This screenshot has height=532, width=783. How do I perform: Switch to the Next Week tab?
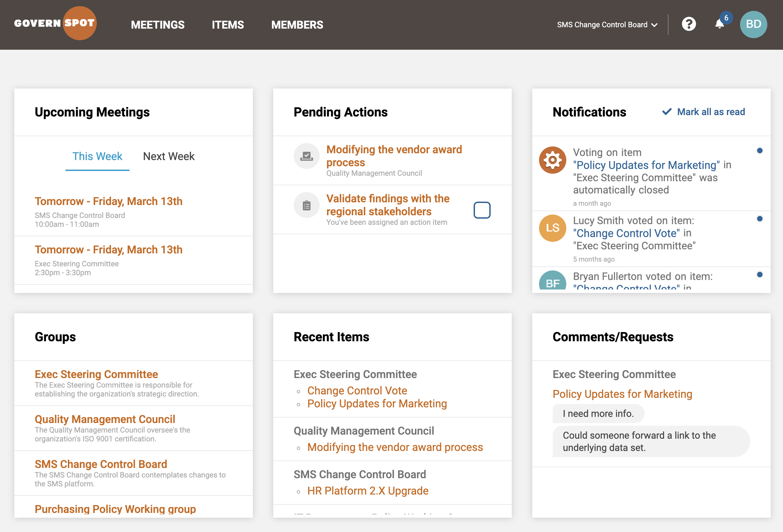click(169, 156)
